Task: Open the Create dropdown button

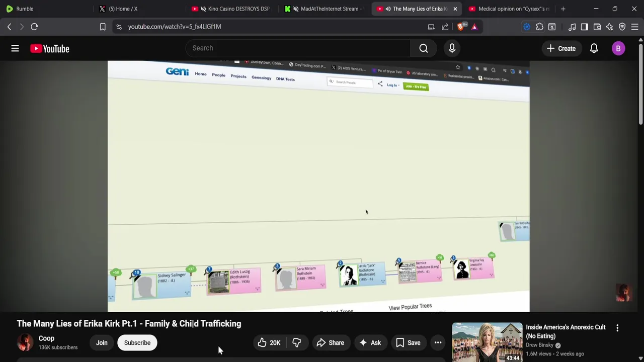Action: click(561, 48)
